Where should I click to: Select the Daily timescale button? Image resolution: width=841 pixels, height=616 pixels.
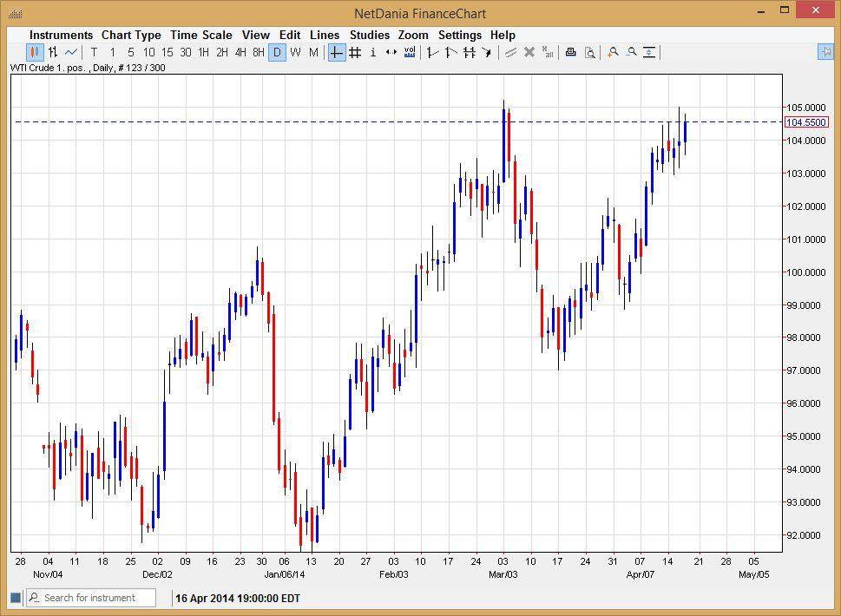[276, 52]
